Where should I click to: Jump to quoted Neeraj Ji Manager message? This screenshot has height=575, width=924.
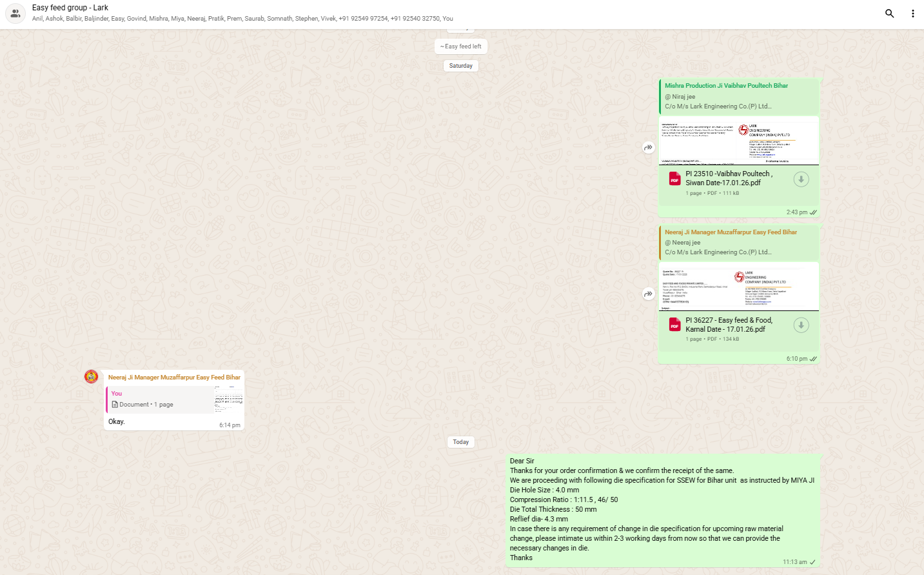click(x=738, y=243)
